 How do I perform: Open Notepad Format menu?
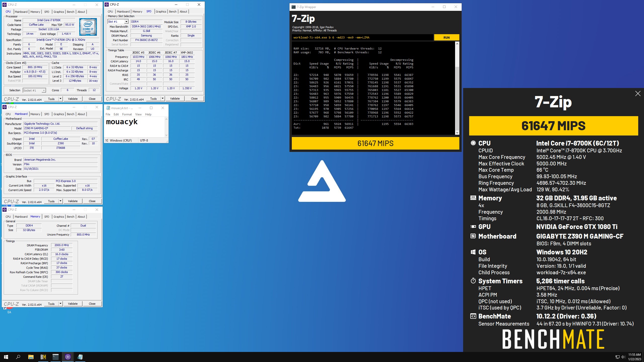click(127, 114)
